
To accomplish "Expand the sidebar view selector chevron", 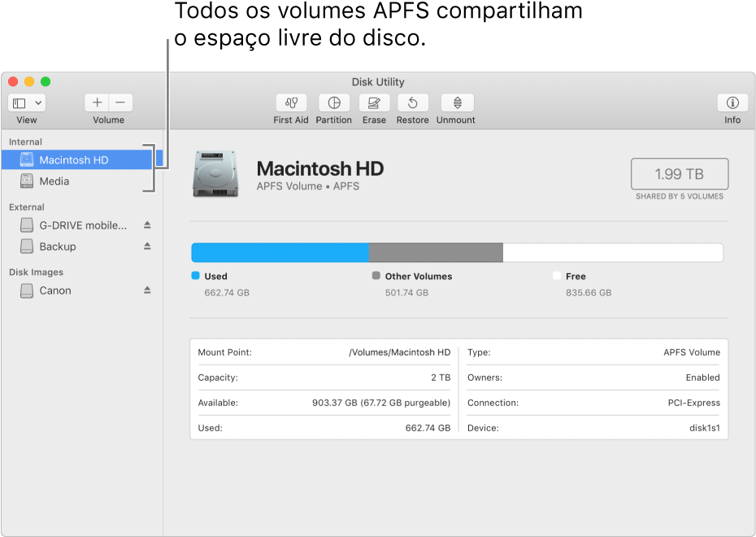I will point(37,103).
